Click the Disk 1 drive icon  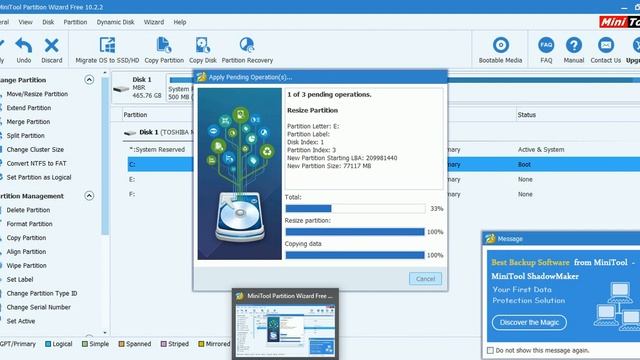pyautogui.click(x=121, y=88)
